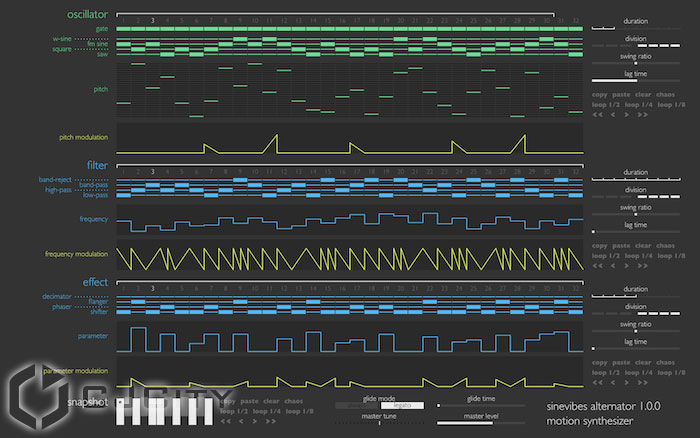Set effect to loop 1/2

point(606,373)
